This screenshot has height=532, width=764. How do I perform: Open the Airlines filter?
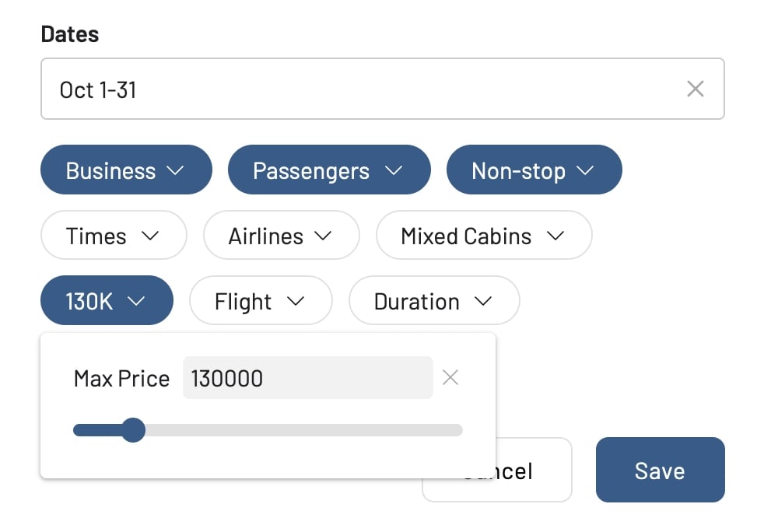point(281,236)
